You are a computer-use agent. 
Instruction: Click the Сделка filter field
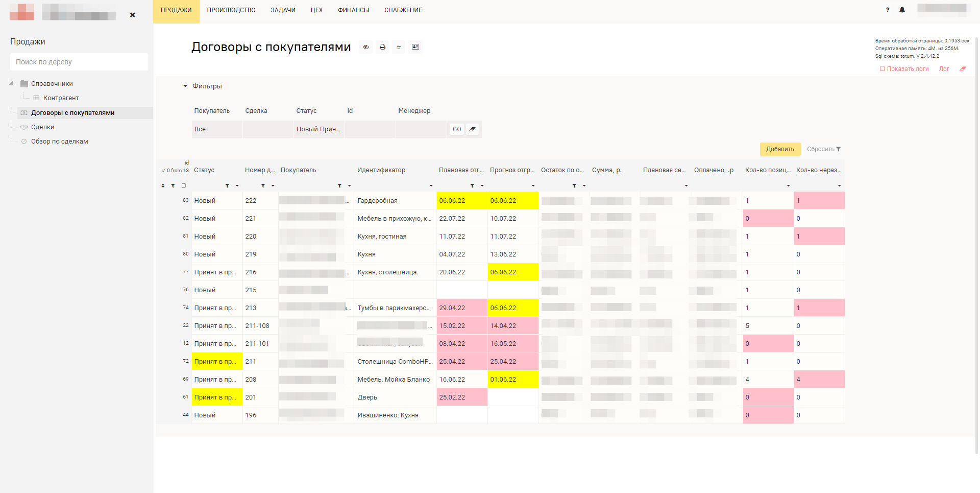[268, 129]
